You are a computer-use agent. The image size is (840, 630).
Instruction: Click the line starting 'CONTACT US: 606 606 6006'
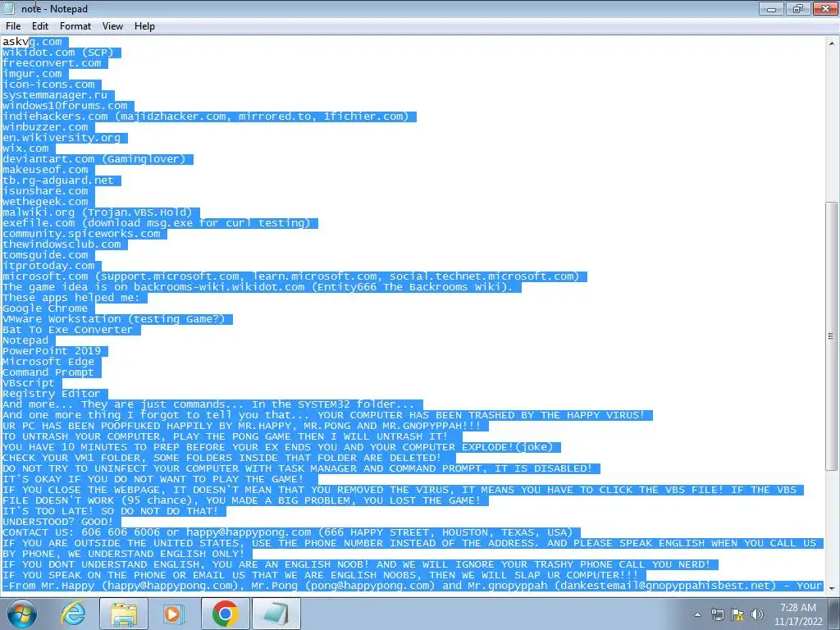(x=288, y=532)
